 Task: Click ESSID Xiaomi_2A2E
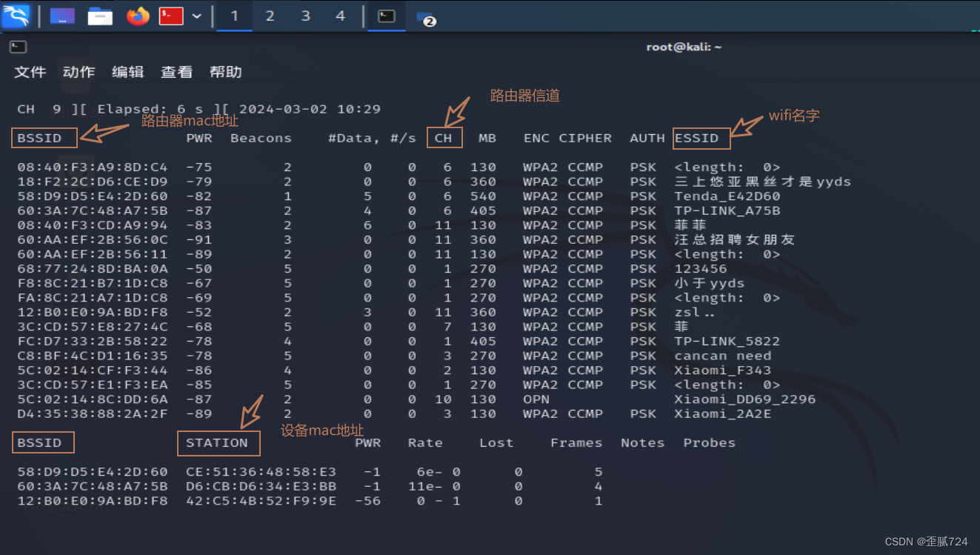(x=723, y=413)
